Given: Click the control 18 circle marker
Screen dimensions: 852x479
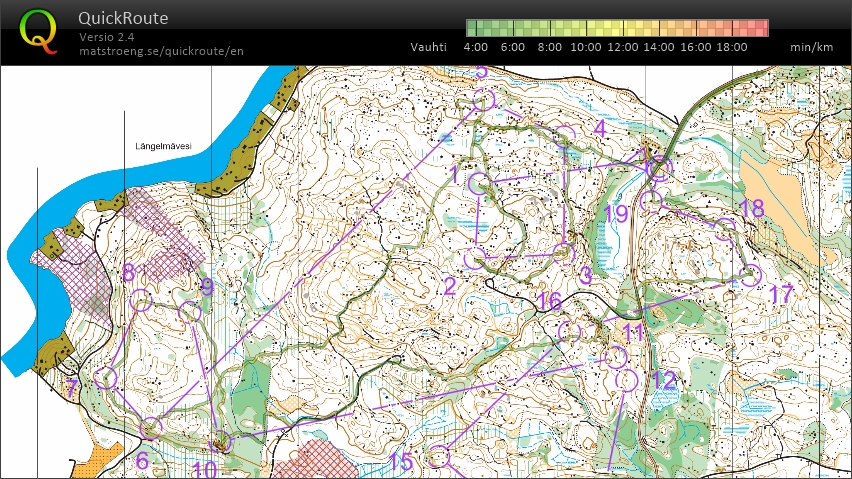Looking at the screenshot, I should pyautogui.click(x=726, y=228).
